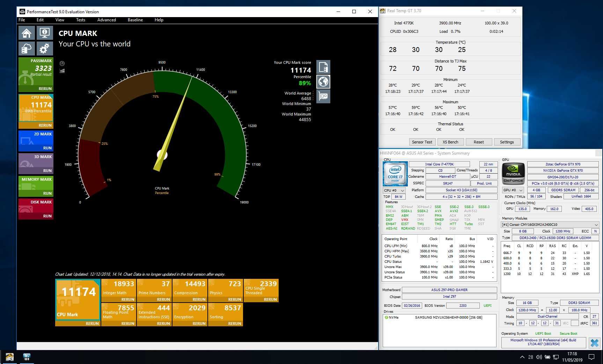
Task: Select the world comparison globe icon
Action: (323, 82)
